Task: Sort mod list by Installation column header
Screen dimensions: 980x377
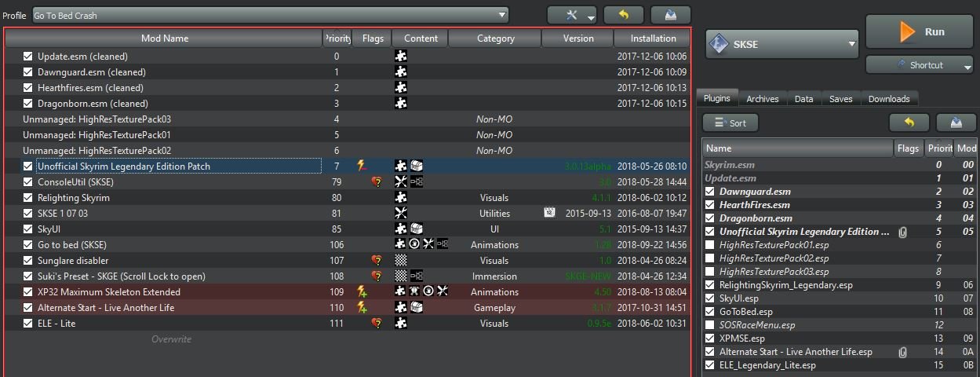Action: pos(653,38)
